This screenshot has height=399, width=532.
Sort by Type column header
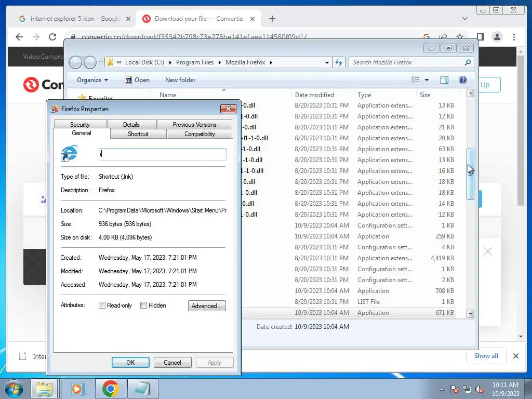[x=385, y=95]
